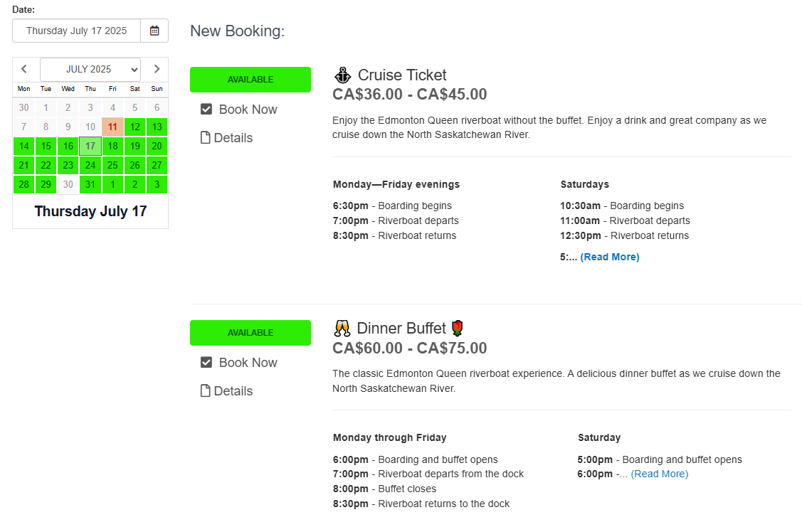Go to previous month in calendar
Viewport: 802px width, 532px height.
24,69
